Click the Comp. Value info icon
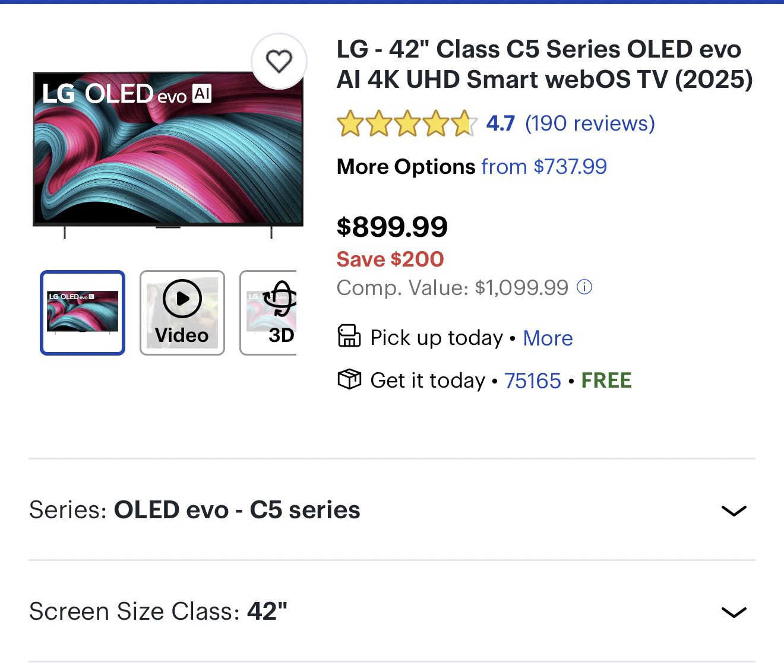The image size is (784, 672). pyautogui.click(x=585, y=287)
